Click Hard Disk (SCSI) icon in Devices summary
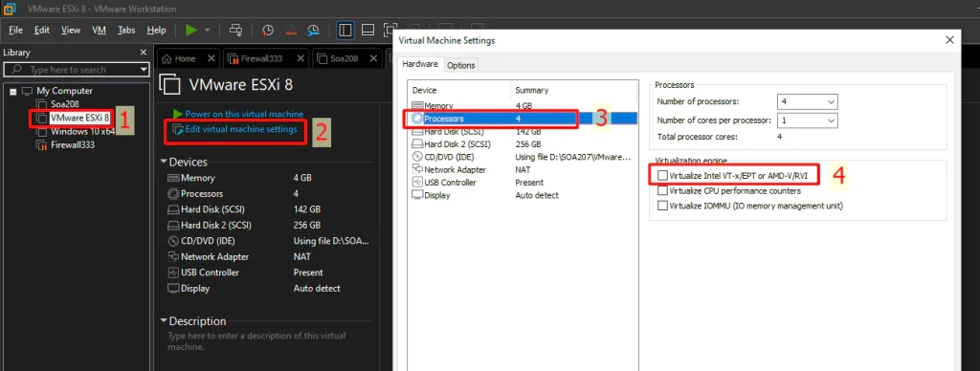980x371 pixels. 173,209
